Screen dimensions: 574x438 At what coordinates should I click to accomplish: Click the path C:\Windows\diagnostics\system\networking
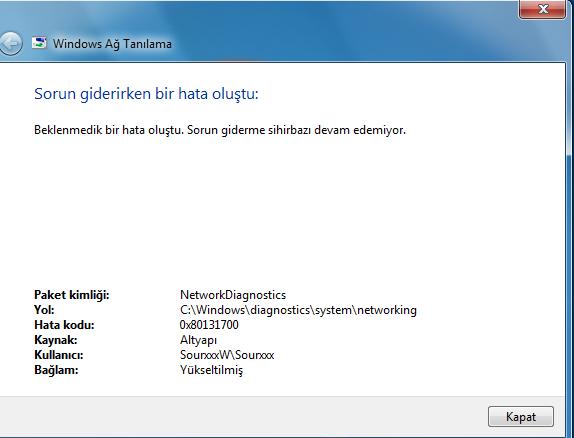pyautogui.click(x=298, y=310)
